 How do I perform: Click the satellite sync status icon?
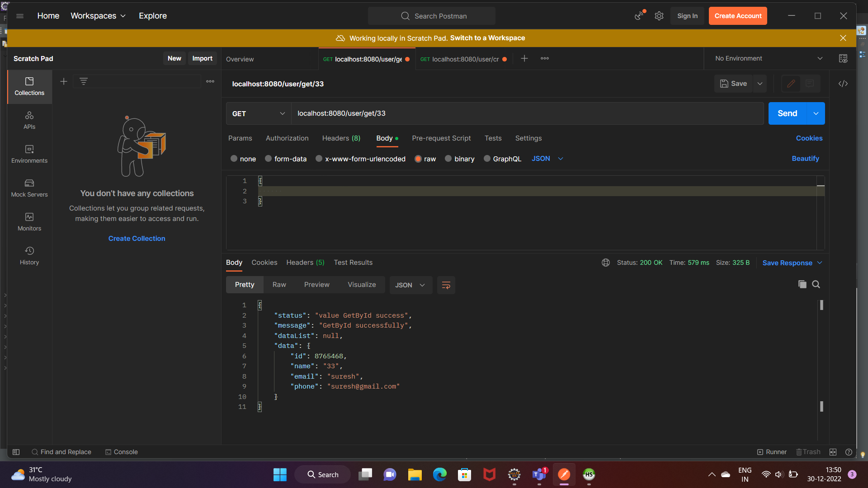coord(639,16)
